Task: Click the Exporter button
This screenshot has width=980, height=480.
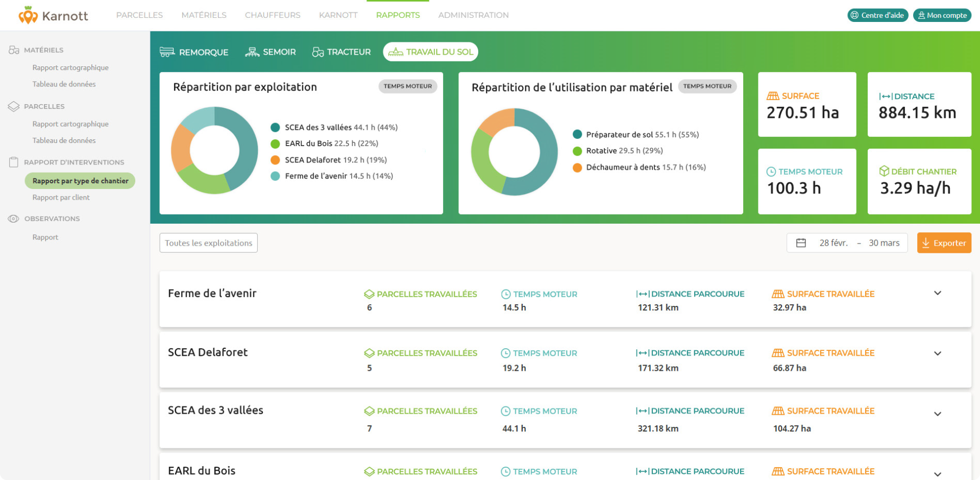Action: [944, 243]
